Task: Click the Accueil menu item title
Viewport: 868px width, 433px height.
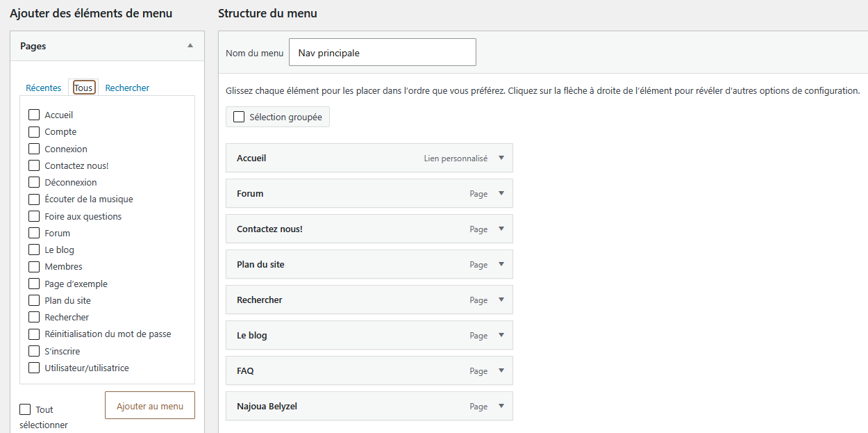Action: point(251,158)
